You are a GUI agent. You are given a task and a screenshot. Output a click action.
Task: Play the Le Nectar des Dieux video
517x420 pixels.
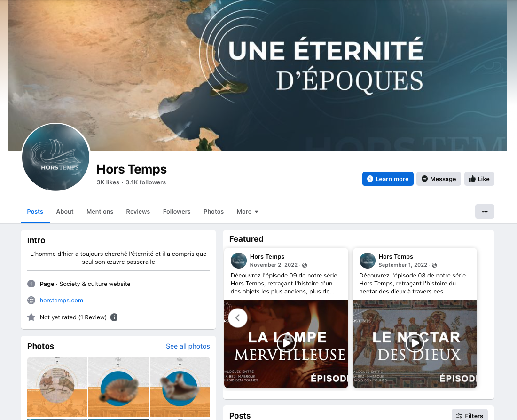[x=415, y=343]
